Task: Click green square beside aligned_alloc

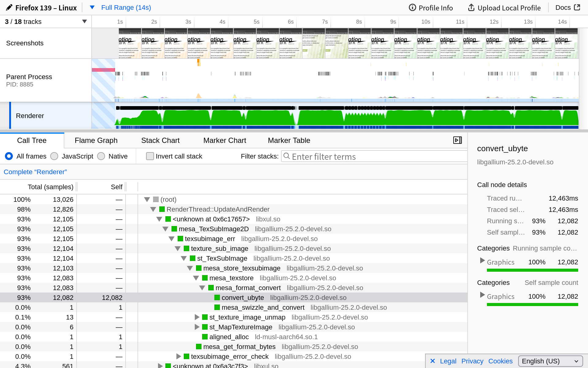Action: coord(205,337)
